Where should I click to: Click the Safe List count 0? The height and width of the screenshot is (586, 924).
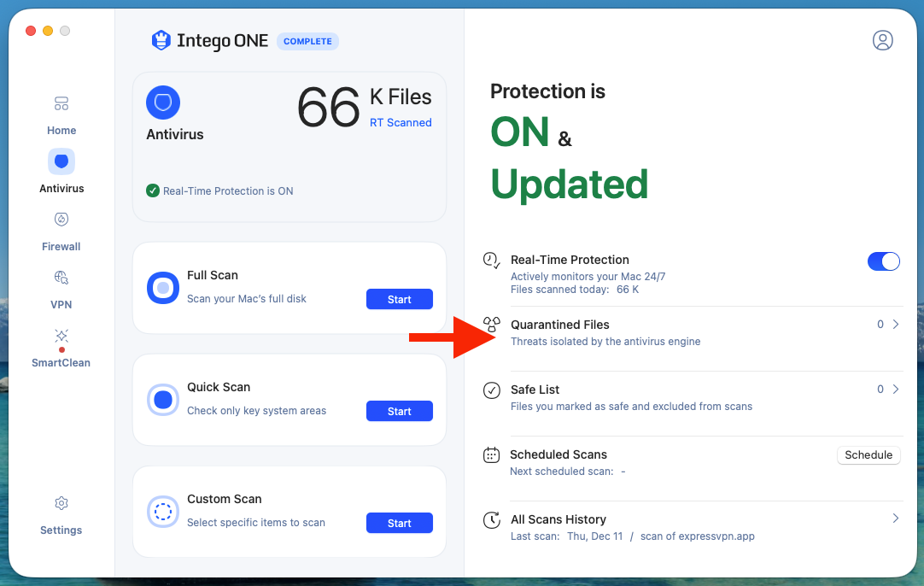pyautogui.click(x=880, y=389)
